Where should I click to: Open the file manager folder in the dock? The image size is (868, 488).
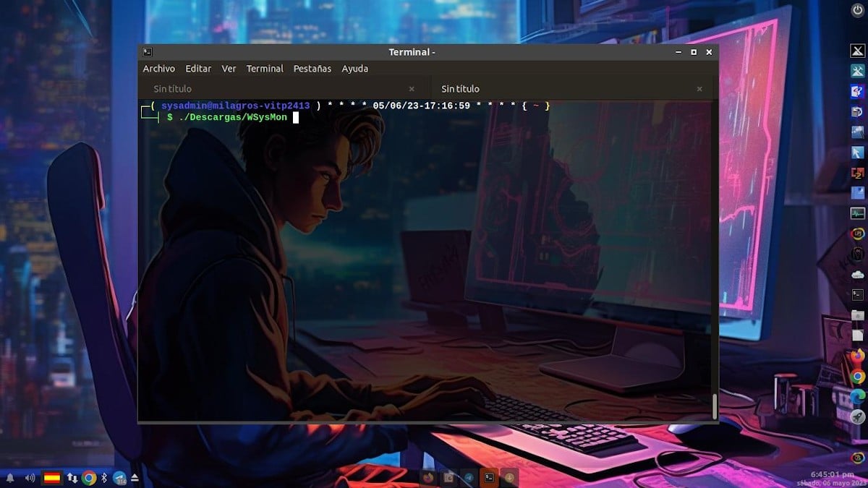857,315
